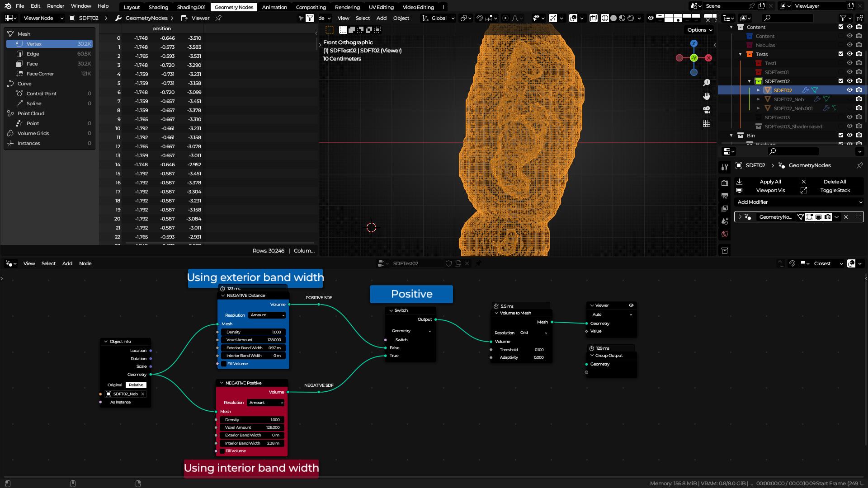
Task: Open the 3D viewport Object menu
Action: [x=401, y=18]
